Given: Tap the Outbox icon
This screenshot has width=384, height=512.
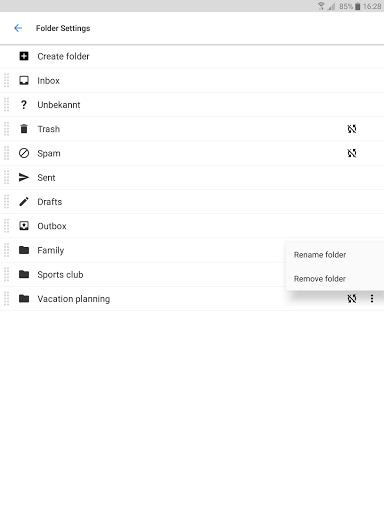Looking at the screenshot, I should click(x=24, y=226).
